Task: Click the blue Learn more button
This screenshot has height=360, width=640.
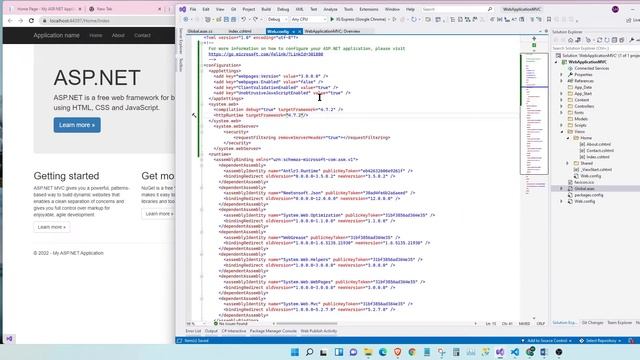Action: click(77, 125)
